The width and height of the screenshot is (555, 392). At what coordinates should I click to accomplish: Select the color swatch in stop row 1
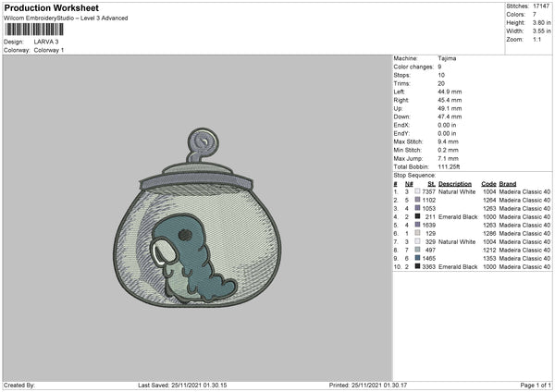click(x=417, y=191)
